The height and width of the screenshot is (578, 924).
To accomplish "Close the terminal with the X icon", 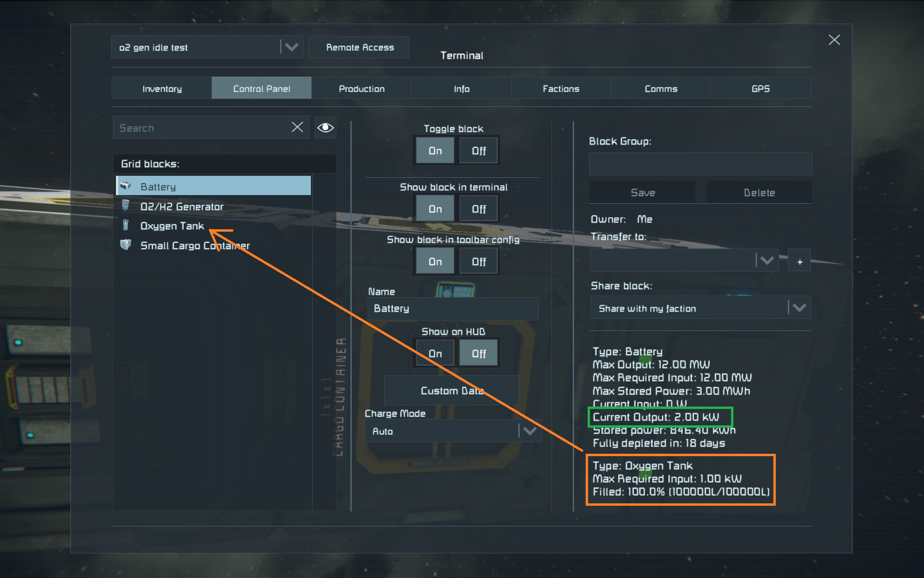I will 834,40.
